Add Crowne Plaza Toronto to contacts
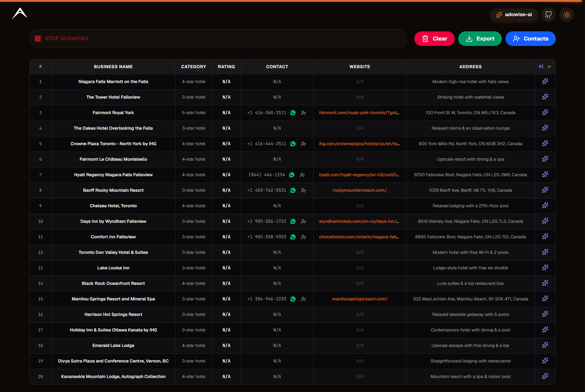The height and width of the screenshot is (392, 585). coord(303,144)
